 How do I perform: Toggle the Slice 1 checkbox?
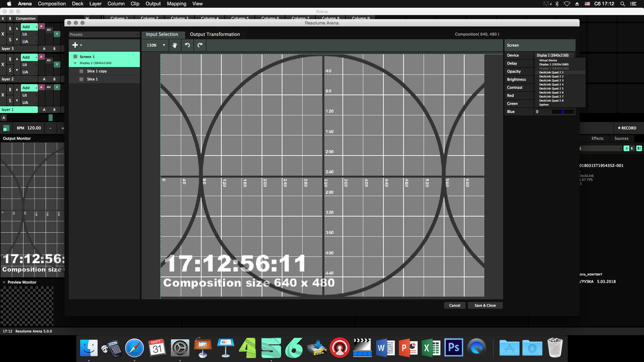click(x=81, y=79)
